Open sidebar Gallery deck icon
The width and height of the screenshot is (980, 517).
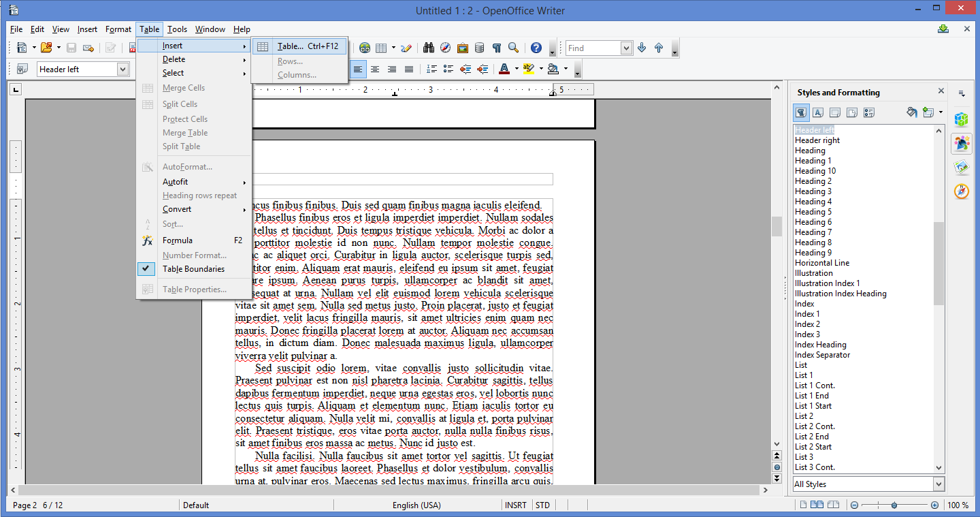pos(962,167)
